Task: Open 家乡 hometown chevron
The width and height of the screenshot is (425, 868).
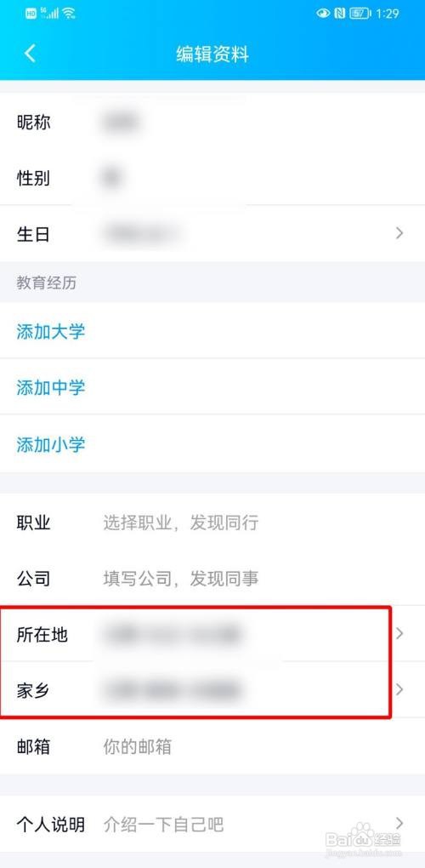Action: click(x=399, y=690)
